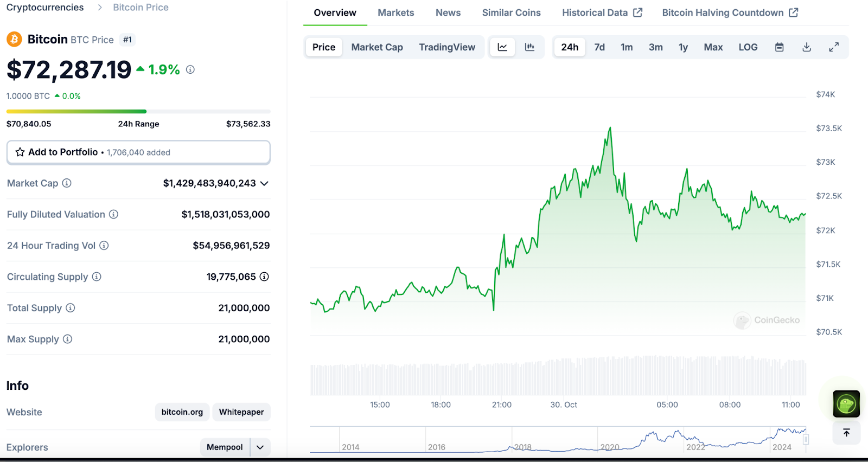Screen dimensions: 868x462
Task: Open the calendar date range icon
Action: click(780, 47)
